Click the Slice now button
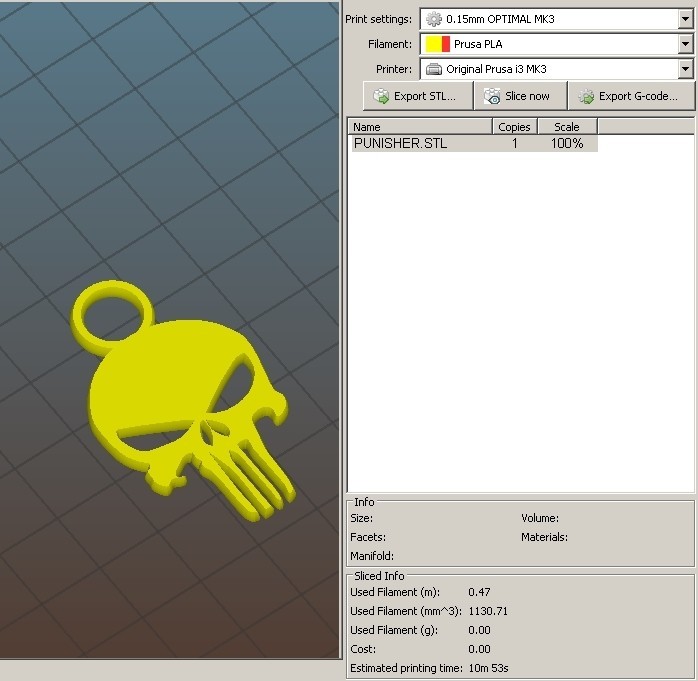 pyautogui.click(x=521, y=96)
